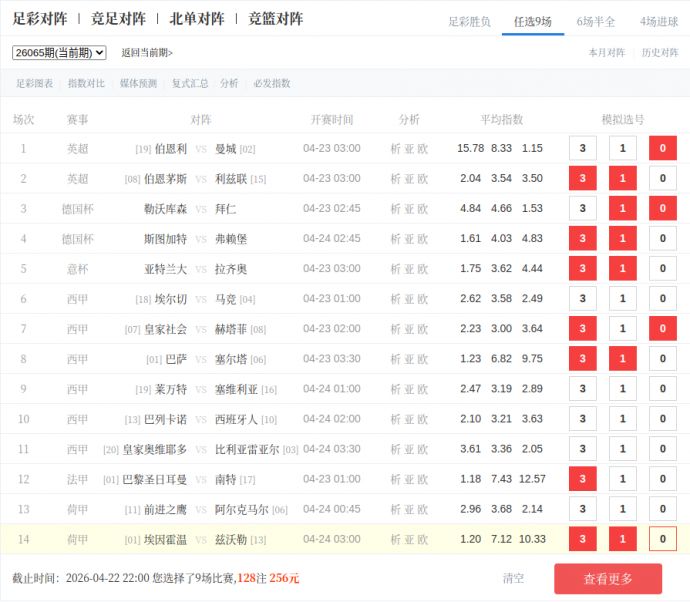Open the 4场进球 tab
The image size is (690, 602).
[659, 21]
